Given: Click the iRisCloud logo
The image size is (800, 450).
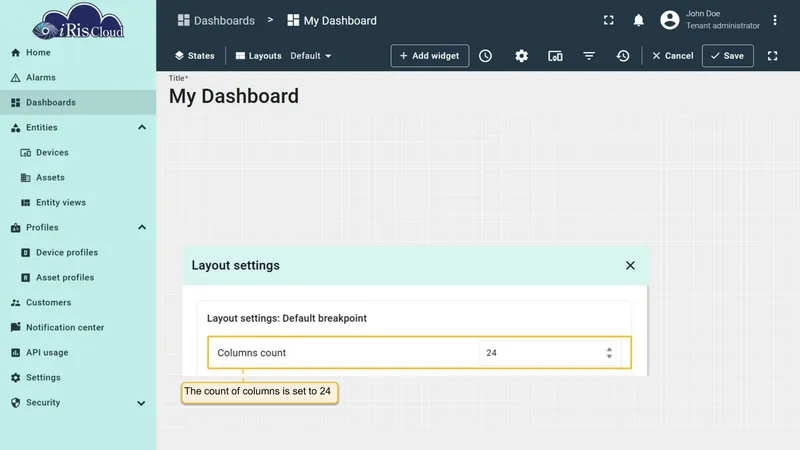Looking at the screenshot, I should [78, 21].
